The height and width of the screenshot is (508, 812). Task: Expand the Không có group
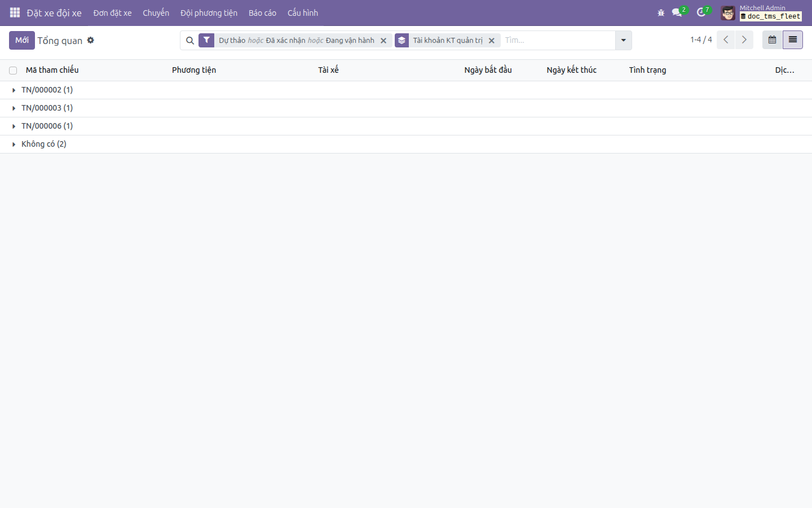[x=406, y=144]
